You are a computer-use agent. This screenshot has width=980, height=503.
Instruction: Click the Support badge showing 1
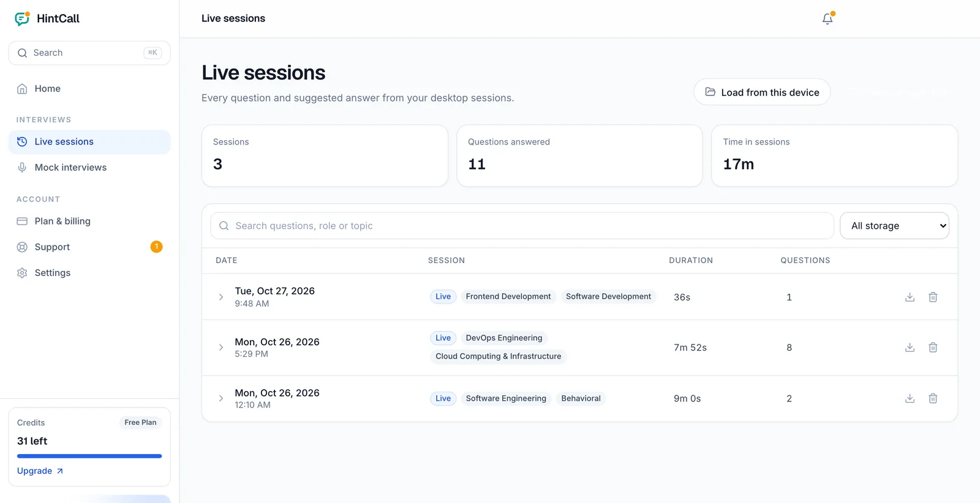pyautogui.click(x=156, y=247)
